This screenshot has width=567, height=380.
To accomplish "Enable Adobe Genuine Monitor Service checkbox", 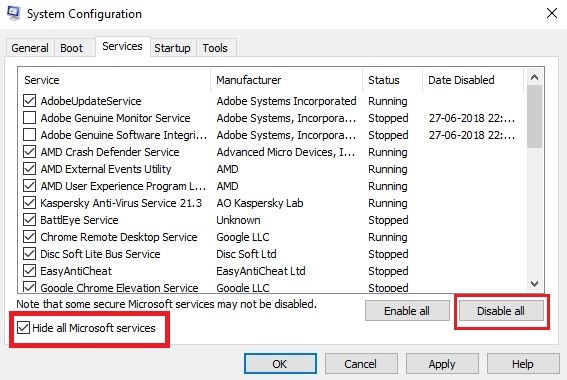I will click(x=29, y=118).
